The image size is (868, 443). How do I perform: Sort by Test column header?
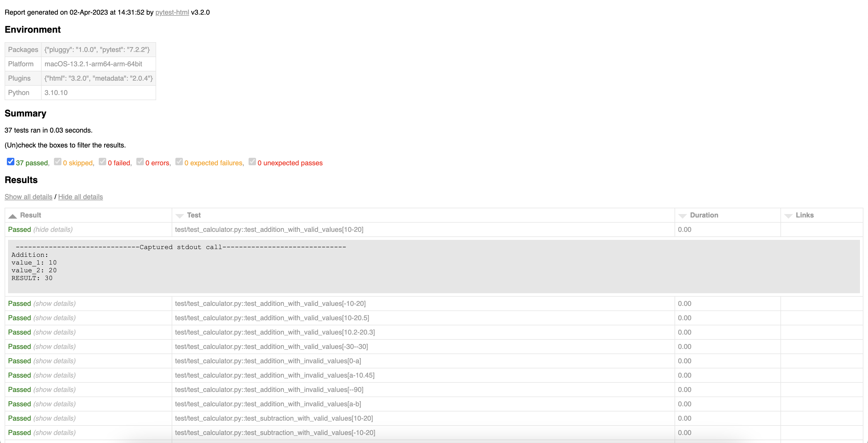(x=423, y=215)
